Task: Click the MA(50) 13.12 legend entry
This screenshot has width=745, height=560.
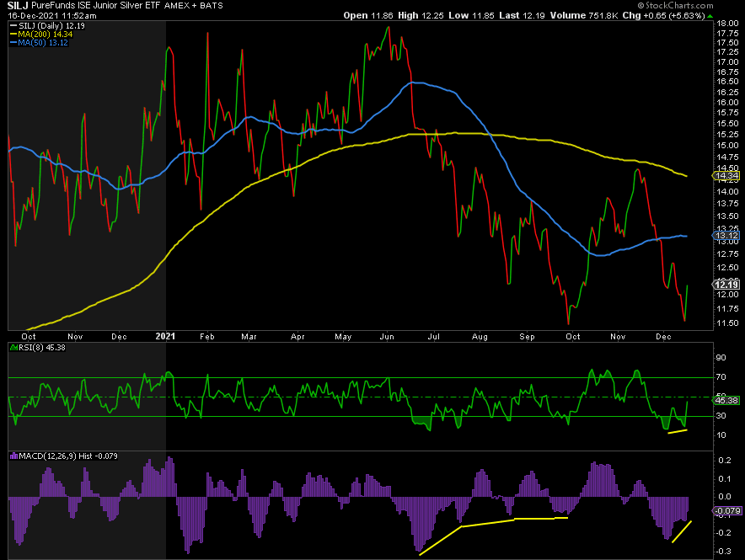Action: (x=39, y=43)
